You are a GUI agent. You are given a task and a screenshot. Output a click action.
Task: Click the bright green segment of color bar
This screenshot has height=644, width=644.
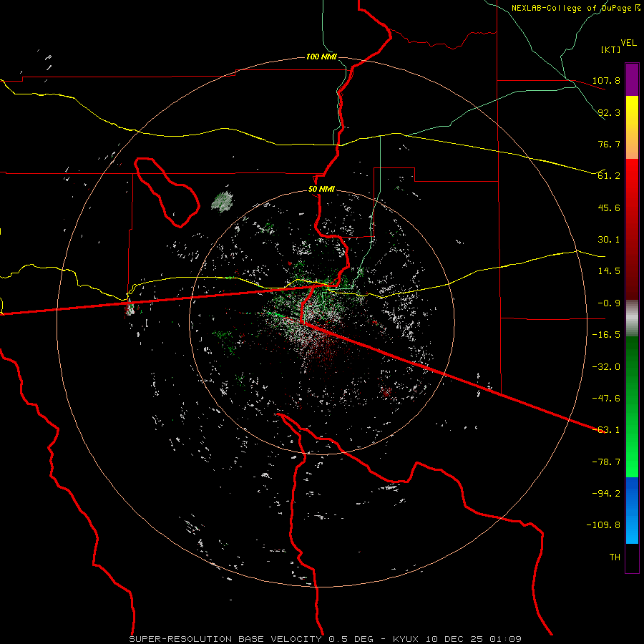632,406
